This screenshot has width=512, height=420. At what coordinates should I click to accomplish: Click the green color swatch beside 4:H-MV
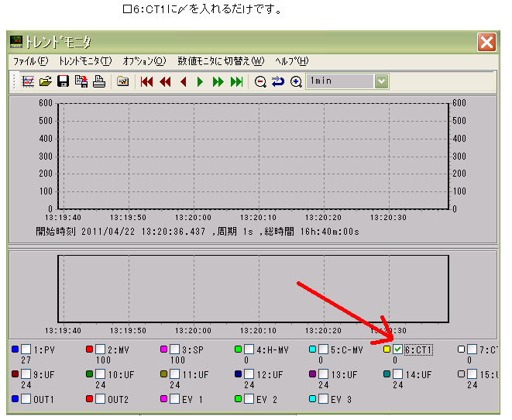(x=238, y=349)
